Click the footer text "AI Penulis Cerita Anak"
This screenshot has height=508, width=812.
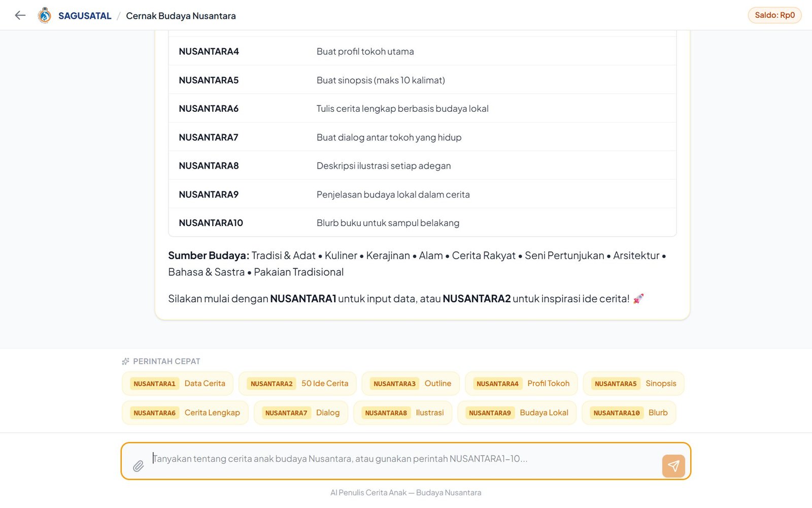[368, 493]
